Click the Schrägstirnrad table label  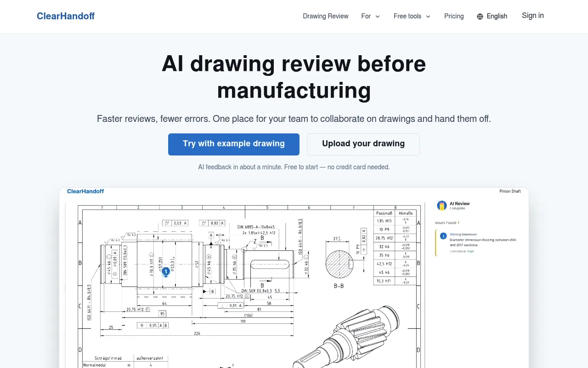click(107, 357)
